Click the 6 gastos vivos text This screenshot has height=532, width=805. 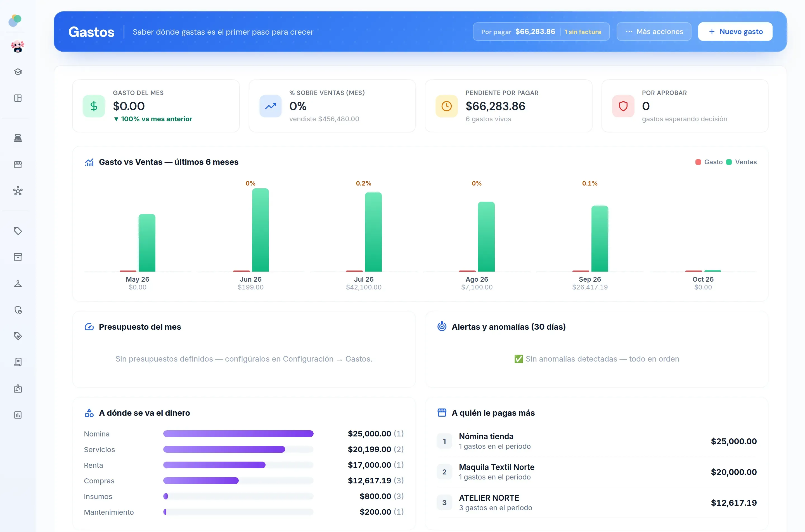(488, 119)
